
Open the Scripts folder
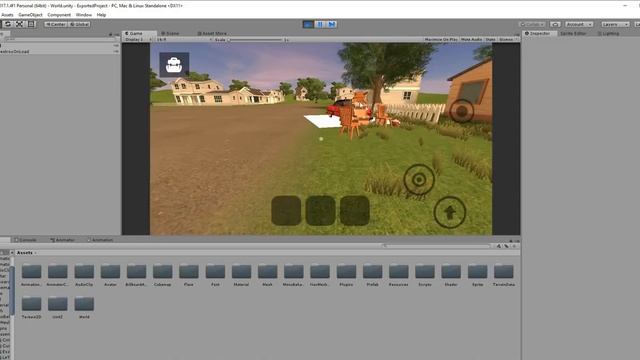pyautogui.click(x=425, y=275)
